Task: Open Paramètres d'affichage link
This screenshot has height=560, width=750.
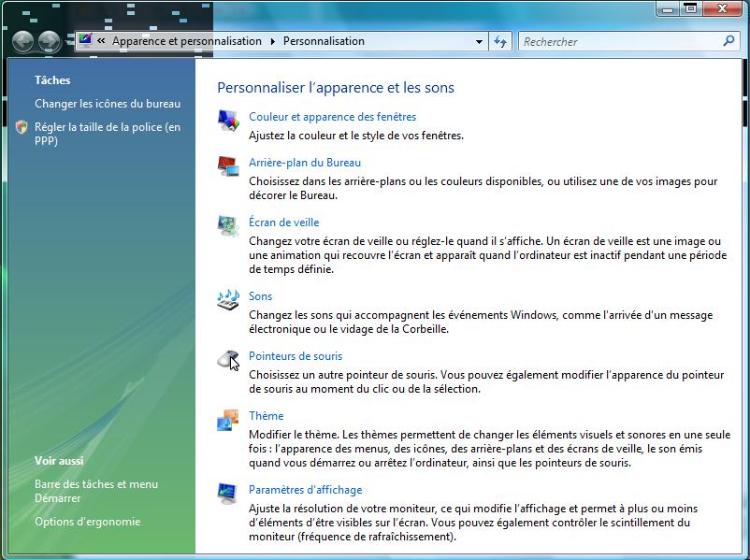Action: pyautogui.click(x=305, y=490)
